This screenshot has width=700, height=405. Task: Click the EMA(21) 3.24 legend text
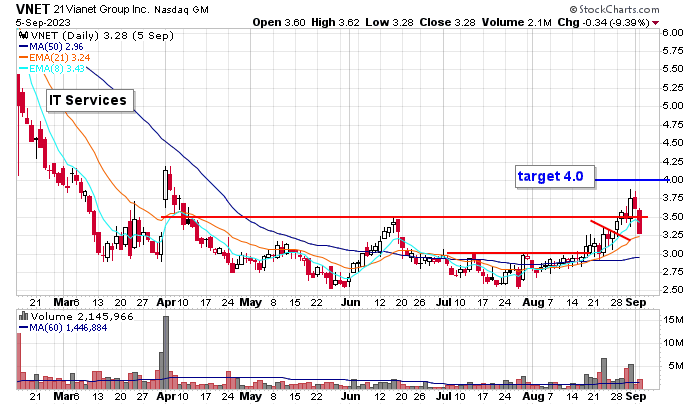pos(60,58)
